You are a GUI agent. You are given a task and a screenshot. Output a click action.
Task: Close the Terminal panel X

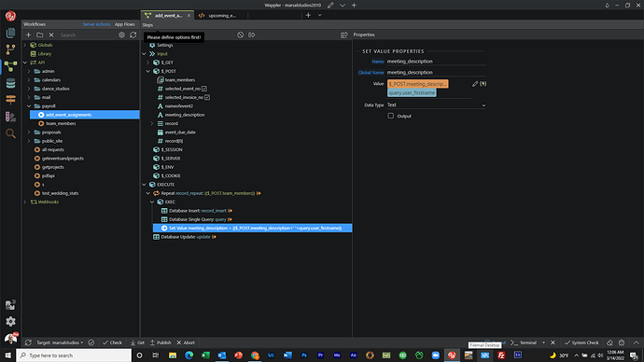click(553, 342)
